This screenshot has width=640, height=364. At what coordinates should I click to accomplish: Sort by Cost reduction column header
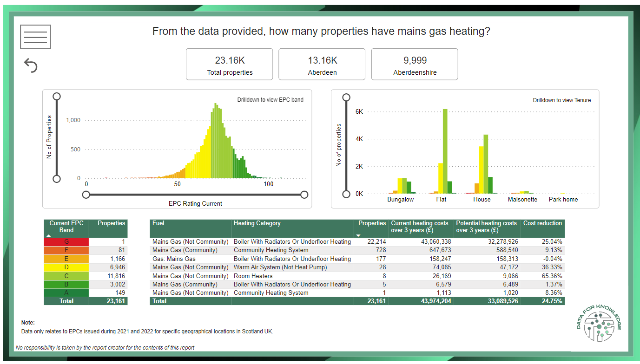click(542, 223)
